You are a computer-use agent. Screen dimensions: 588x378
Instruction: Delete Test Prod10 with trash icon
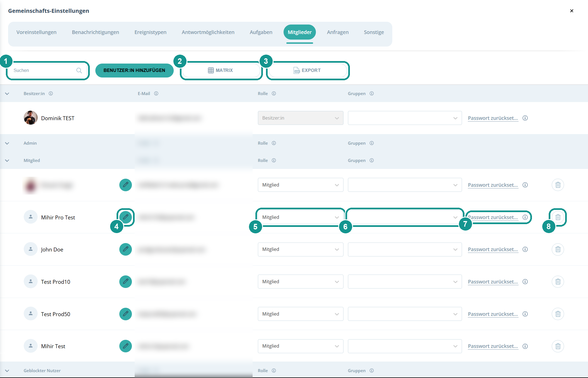(558, 282)
